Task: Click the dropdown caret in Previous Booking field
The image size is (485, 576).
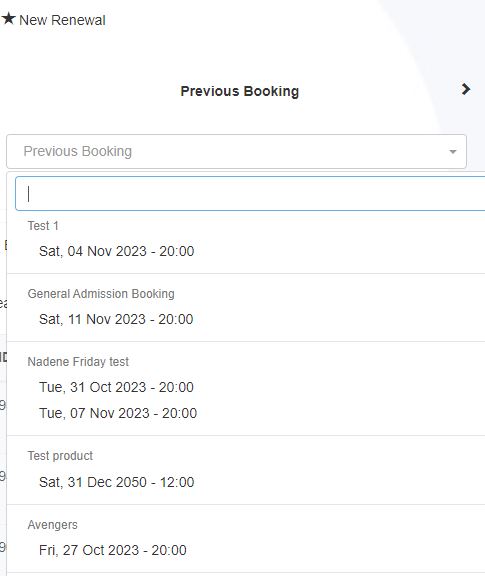Action: click(453, 152)
